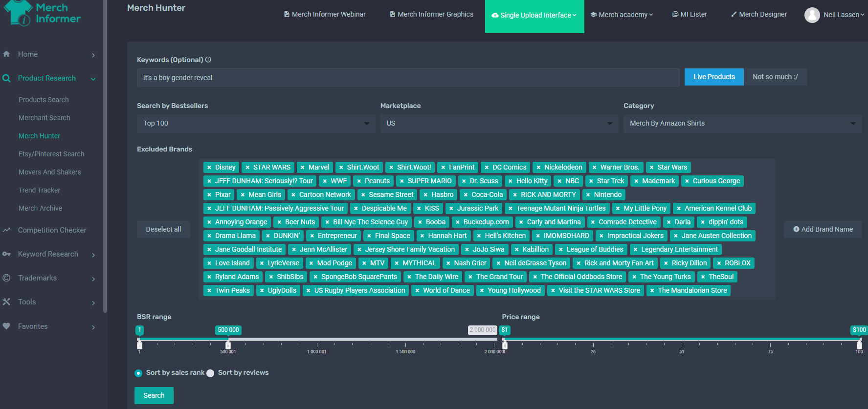The image size is (868, 409).
Task: Expand the Favorites sidebar section
Action: click(x=93, y=327)
